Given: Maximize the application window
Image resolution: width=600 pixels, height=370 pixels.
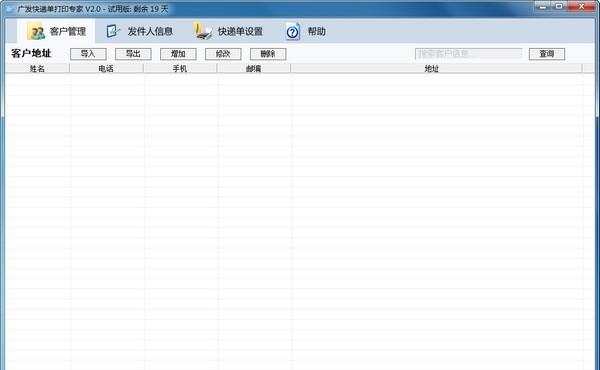Looking at the screenshot, I should pos(559,6).
